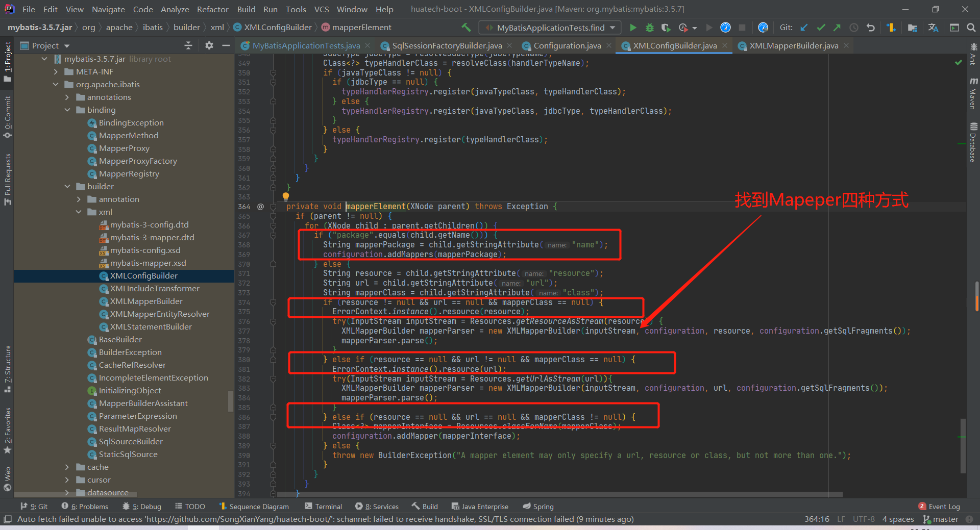The height and width of the screenshot is (530, 980).
Task: Run MyBatisApplicationTests.find with the green play icon
Action: click(x=633, y=28)
